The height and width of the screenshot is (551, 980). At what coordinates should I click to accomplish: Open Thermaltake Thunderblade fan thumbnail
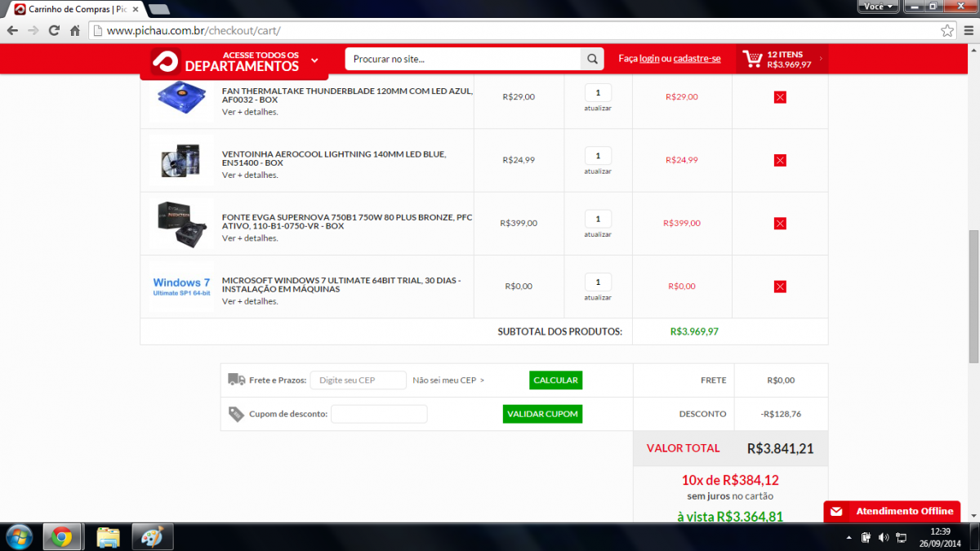[x=181, y=96]
